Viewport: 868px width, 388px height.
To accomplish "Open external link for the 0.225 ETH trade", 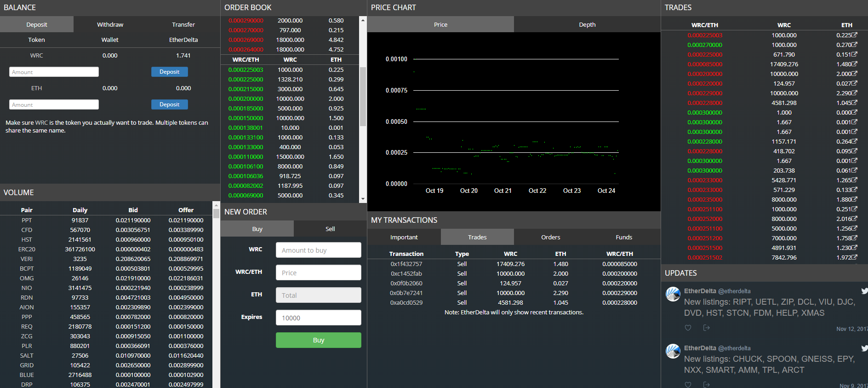I will point(854,35).
